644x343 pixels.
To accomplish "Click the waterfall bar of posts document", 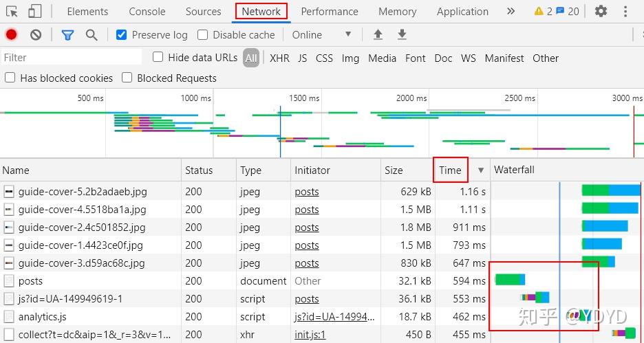I will 510,280.
